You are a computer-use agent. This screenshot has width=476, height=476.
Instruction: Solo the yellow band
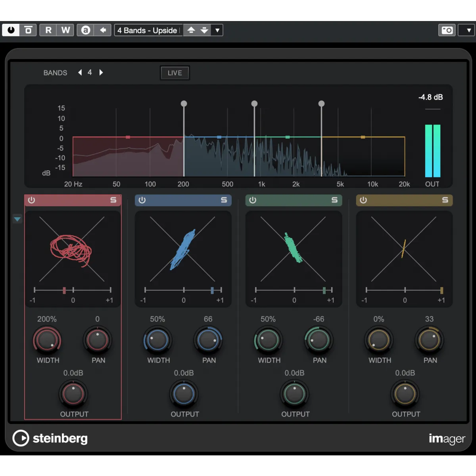[x=445, y=200]
